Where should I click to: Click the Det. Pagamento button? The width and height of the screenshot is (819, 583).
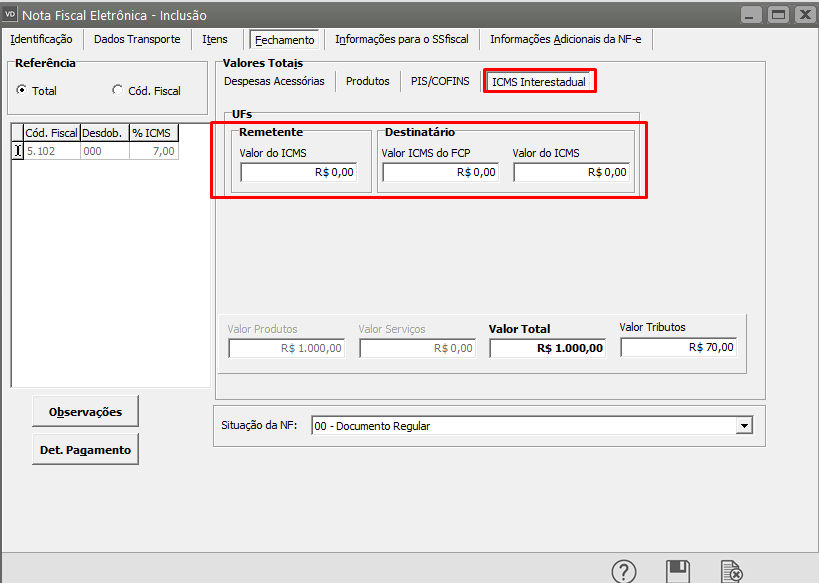point(85,450)
